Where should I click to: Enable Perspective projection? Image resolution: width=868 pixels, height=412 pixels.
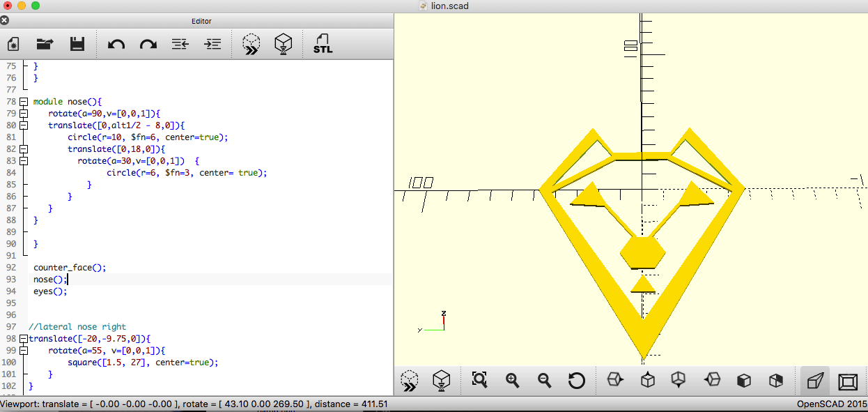(814, 381)
